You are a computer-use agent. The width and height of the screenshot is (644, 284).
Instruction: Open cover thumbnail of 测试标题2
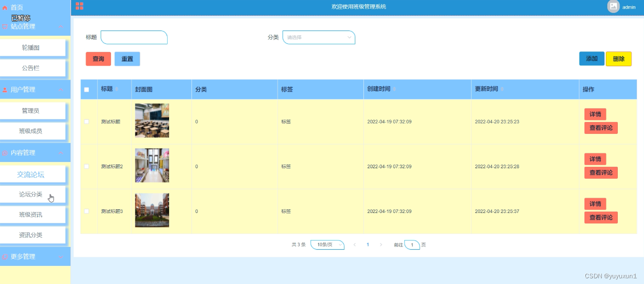152,165
